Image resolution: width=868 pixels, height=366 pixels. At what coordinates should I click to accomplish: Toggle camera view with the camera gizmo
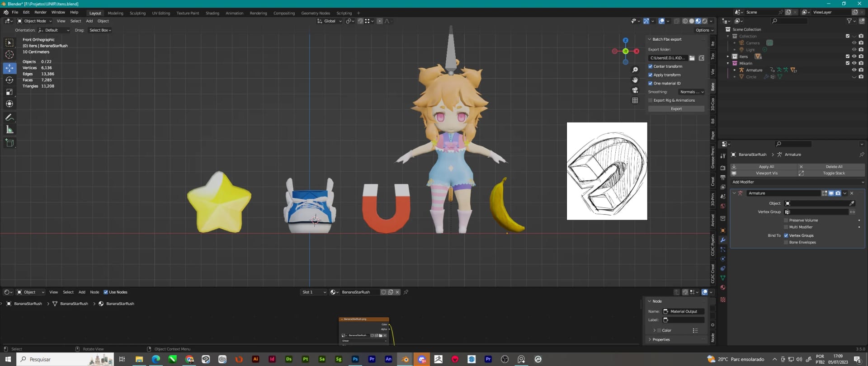(x=635, y=90)
